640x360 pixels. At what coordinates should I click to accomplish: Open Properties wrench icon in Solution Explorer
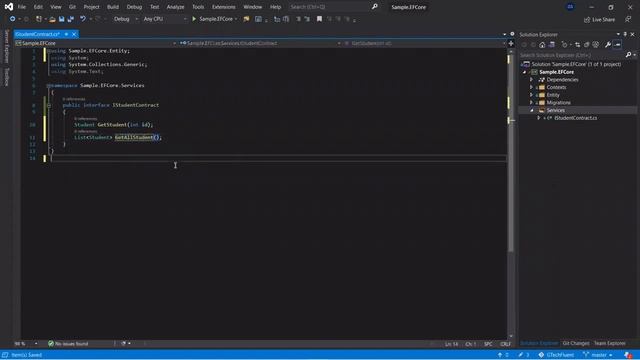pyautogui.click(x=608, y=44)
